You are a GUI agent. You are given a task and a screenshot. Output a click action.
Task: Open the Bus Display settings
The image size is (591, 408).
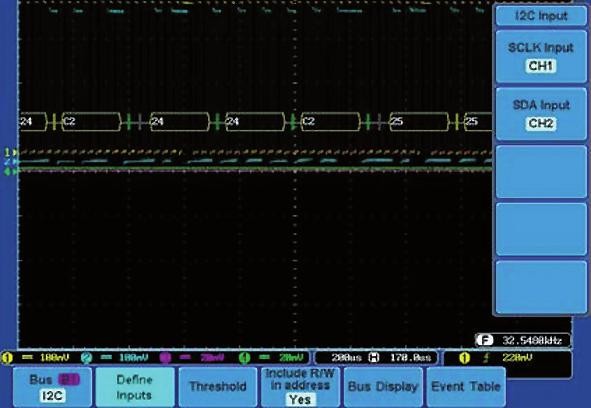coord(383,387)
